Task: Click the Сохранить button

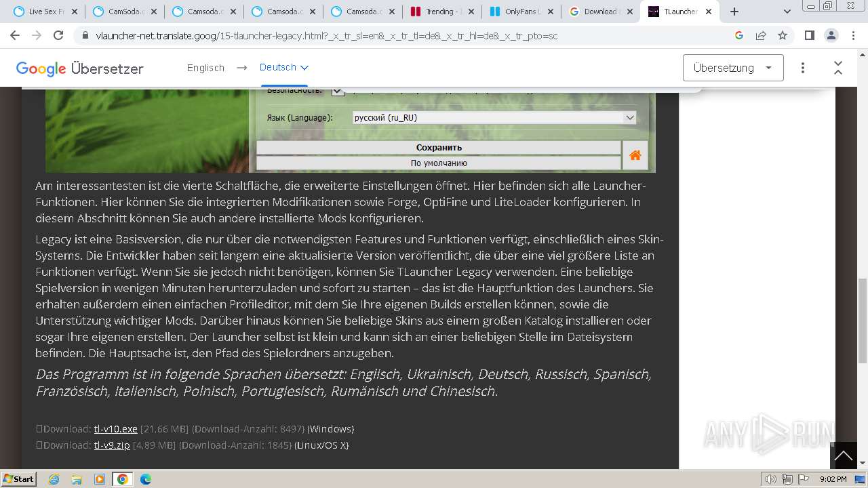Action: pyautogui.click(x=439, y=147)
